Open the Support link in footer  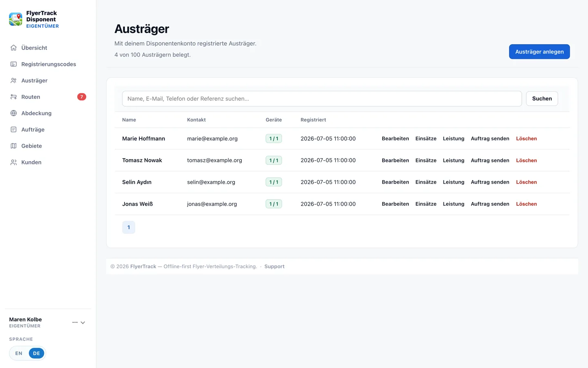(x=274, y=267)
